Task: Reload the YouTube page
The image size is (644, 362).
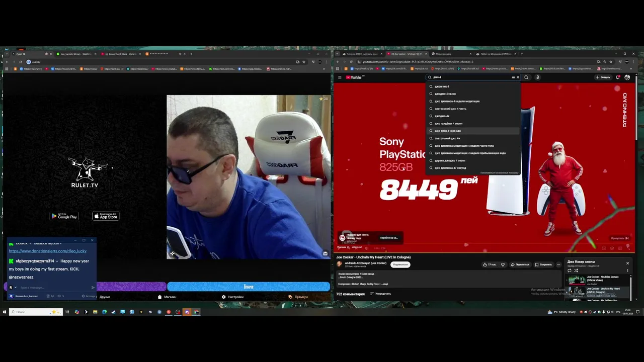Action: tap(351, 62)
